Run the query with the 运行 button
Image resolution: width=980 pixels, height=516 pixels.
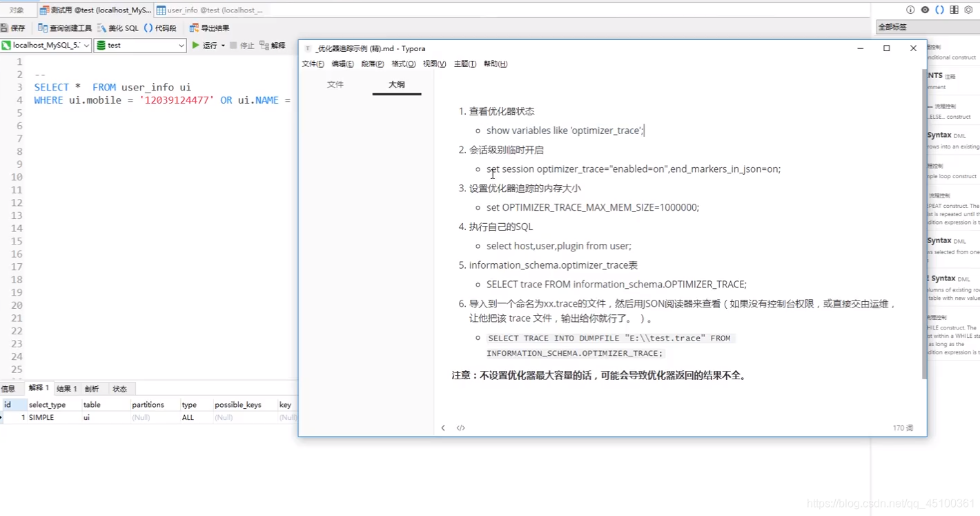204,45
